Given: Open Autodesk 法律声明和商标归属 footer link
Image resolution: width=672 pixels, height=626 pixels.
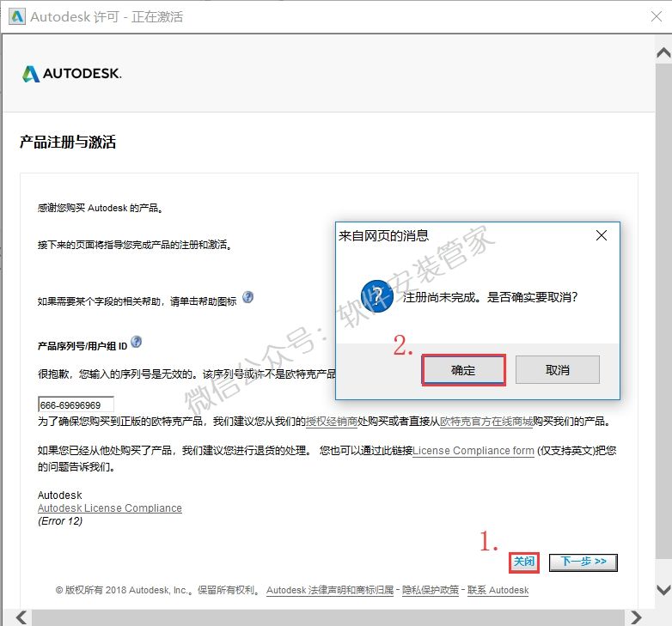Looking at the screenshot, I should click(x=330, y=590).
